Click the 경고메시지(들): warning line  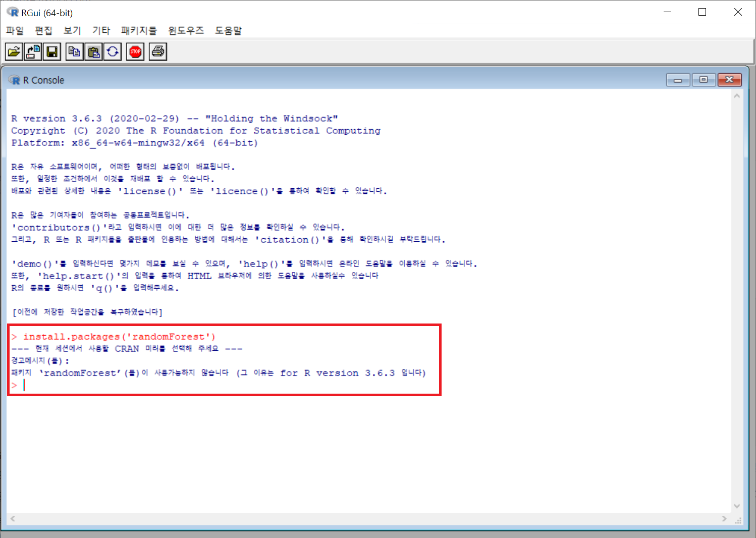40,361
